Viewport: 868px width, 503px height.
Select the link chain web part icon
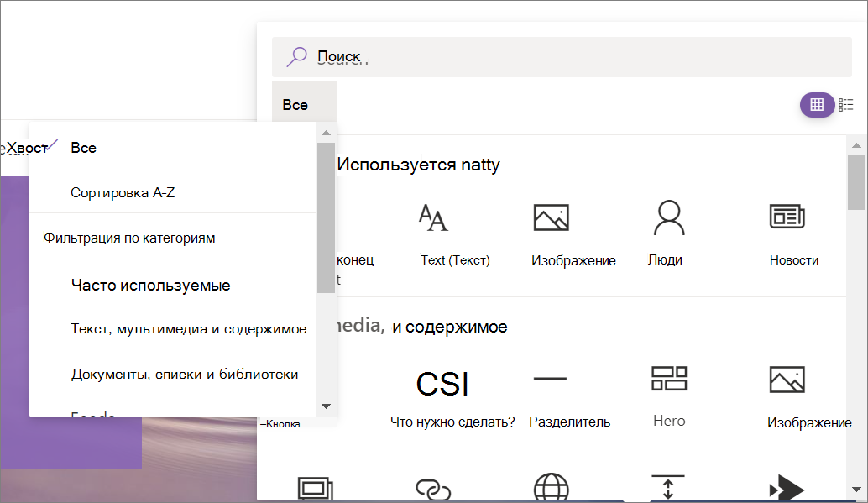pos(433,489)
